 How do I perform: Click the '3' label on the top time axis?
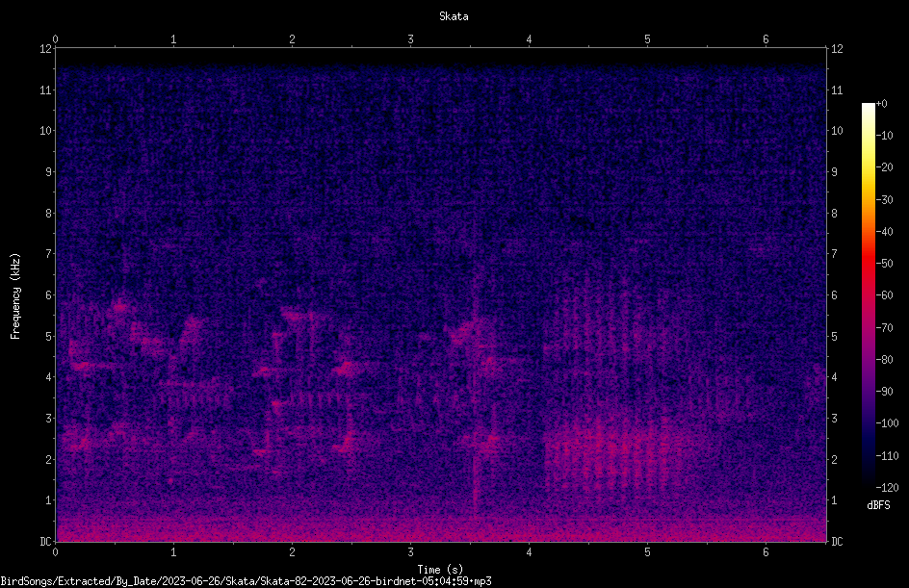pyautogui.click(x=410, y=39)
